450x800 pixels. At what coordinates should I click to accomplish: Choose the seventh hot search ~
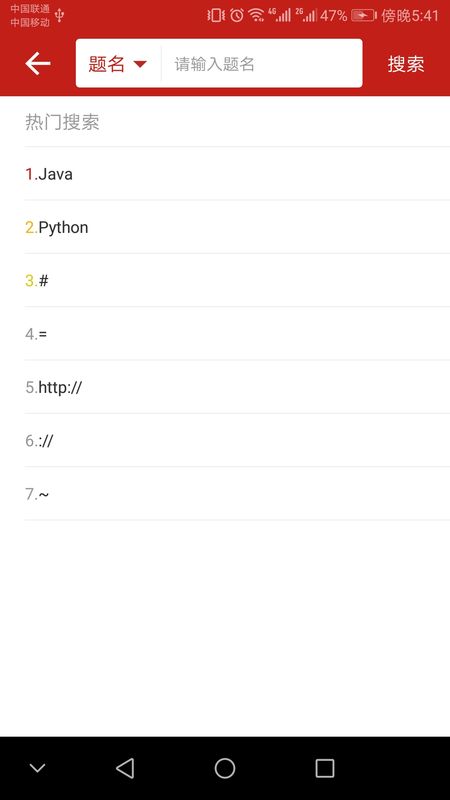tap(237, 494)
